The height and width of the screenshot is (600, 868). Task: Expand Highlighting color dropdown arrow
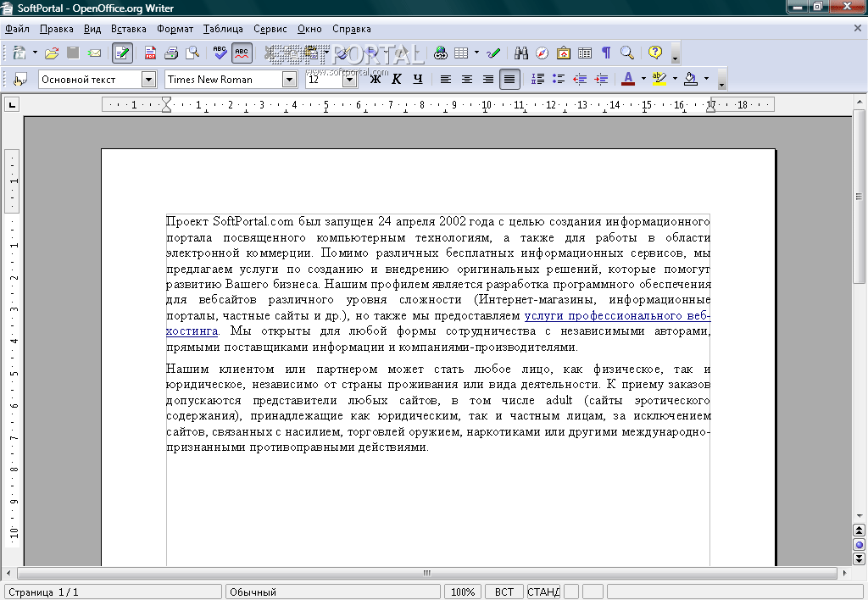point(675,79)
